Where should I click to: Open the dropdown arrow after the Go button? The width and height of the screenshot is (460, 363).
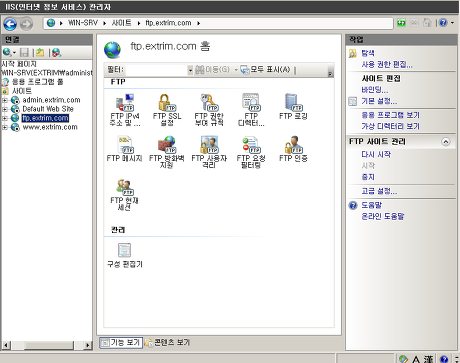(236, 70)
